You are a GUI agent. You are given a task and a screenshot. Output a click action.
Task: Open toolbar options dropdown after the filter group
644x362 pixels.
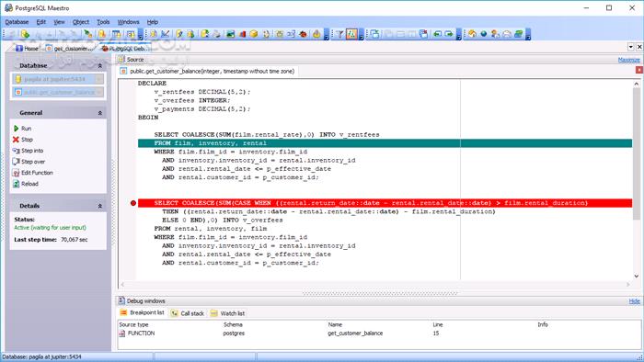[x=362, y=34]
